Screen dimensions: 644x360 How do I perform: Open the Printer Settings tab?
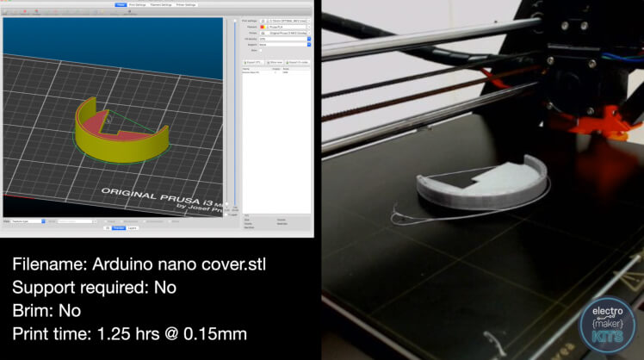[x=186, y=5]
